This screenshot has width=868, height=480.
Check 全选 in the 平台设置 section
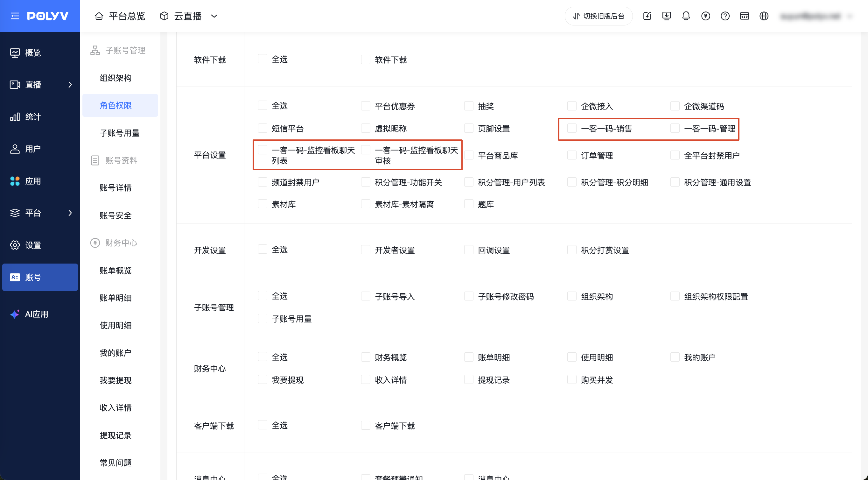(262, 105)
